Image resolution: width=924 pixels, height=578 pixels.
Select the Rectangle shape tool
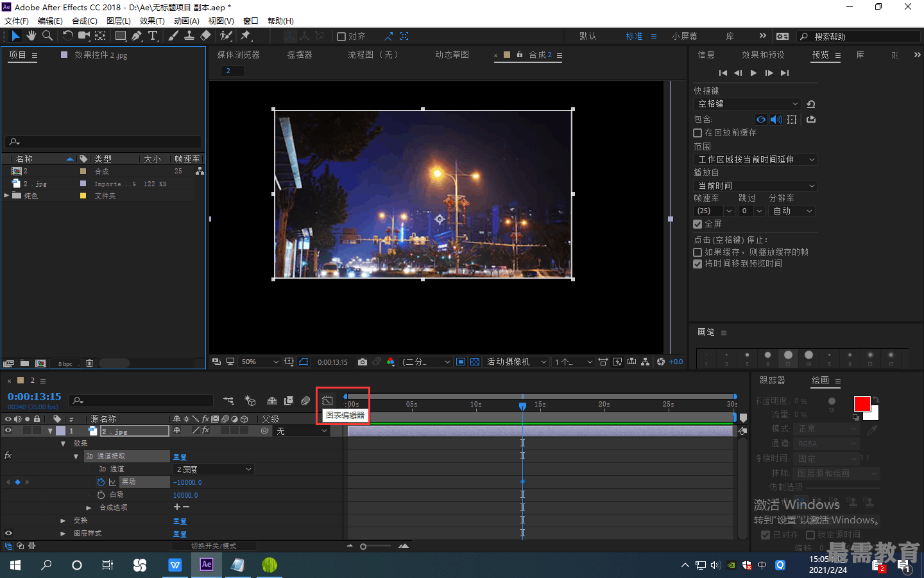121,36
